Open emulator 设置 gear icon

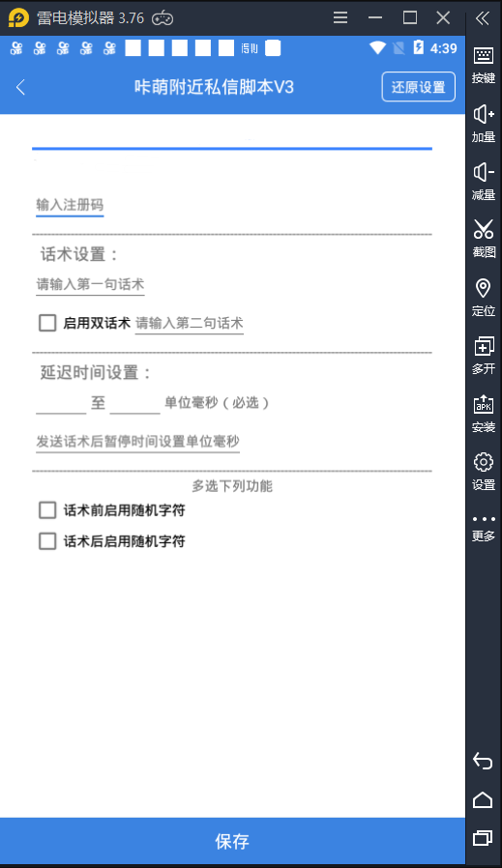click(484, 472)
